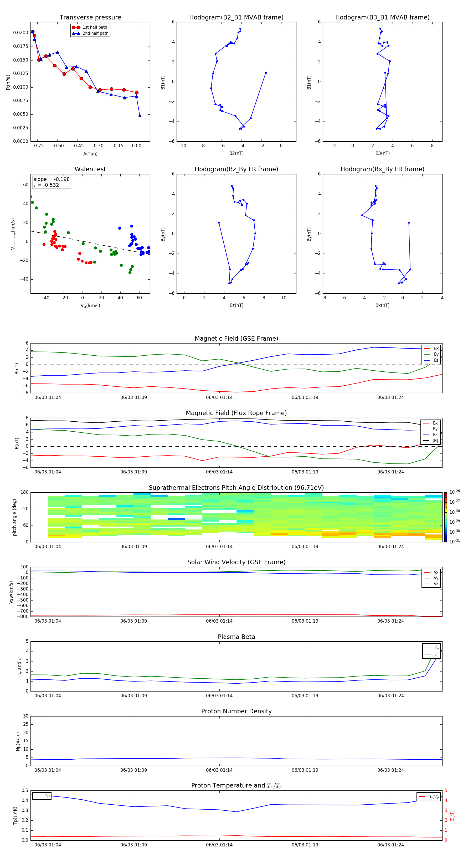Screen dimensions: 473x868
Task: Click the 'Hodogram(B3_B1 MVAB frame)' title
Action: (382, 18)
